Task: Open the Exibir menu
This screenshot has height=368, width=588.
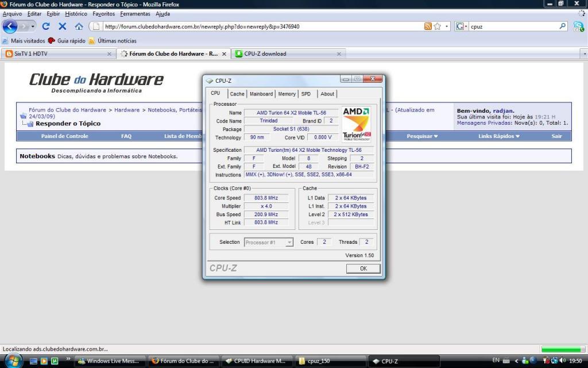Action: tap(53, 14)
